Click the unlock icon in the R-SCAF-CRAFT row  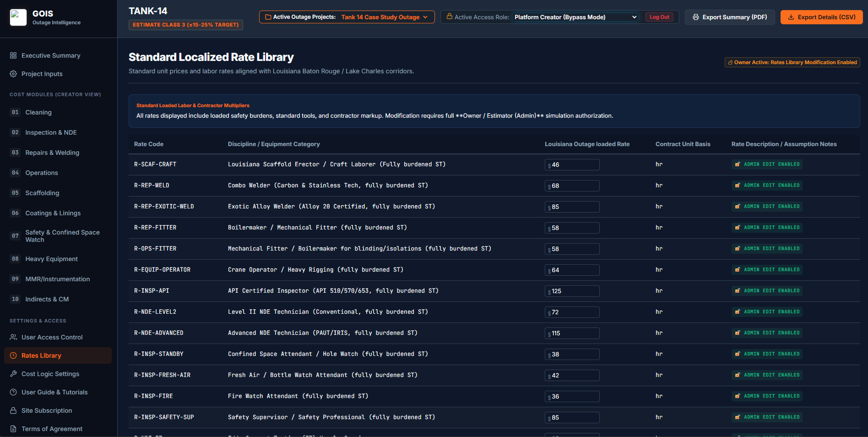pyautogui.click(x=738, y=164)
